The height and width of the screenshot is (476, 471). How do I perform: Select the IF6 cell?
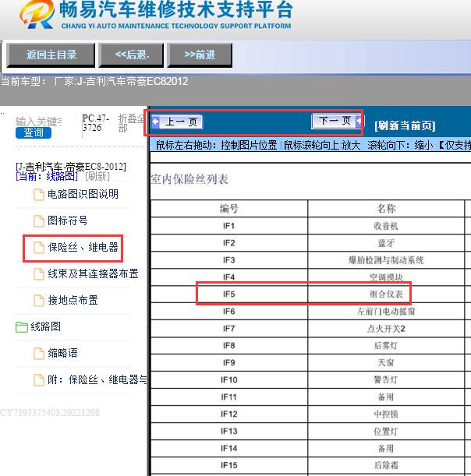coord(228,312)
